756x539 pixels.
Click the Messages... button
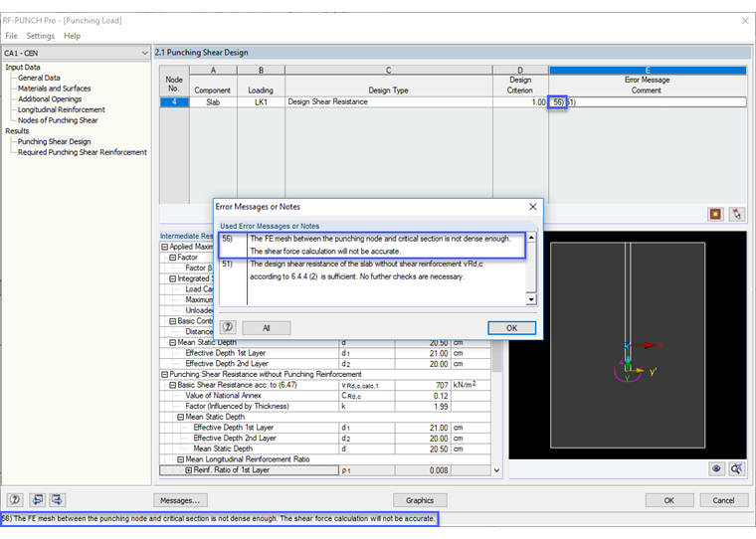point(180,500)
